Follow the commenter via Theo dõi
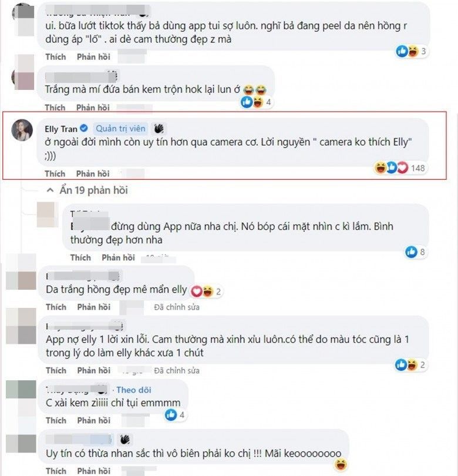Viewport: 458px width, 476px height. pyautogui.click(x=134, y=390)
